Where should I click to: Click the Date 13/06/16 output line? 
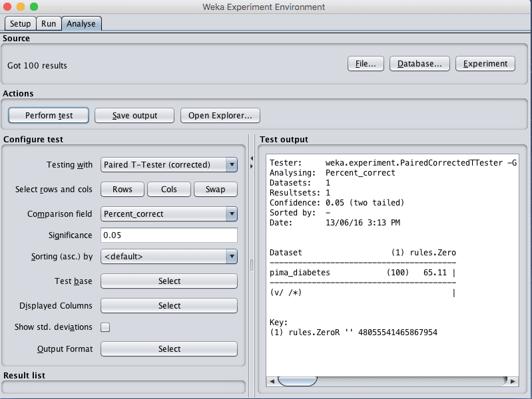335,223
